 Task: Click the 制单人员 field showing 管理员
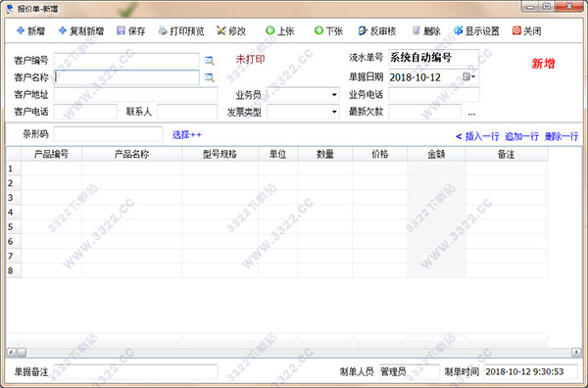[410, 371]
